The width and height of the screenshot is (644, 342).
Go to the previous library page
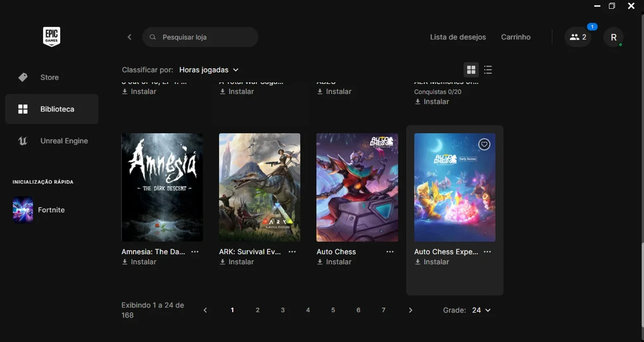tap(205, 310)
